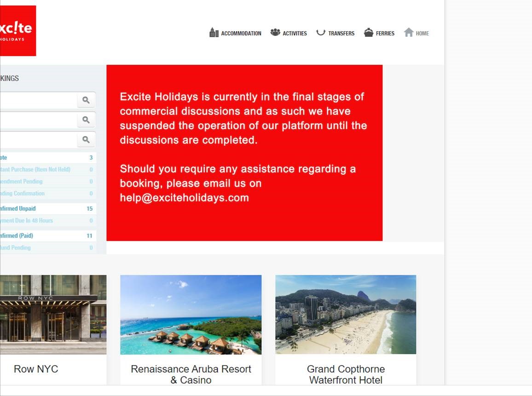This screenshot has width=532, height=396.
Task: Click the first search magnifier icon
Action: (x=86, y=100)
